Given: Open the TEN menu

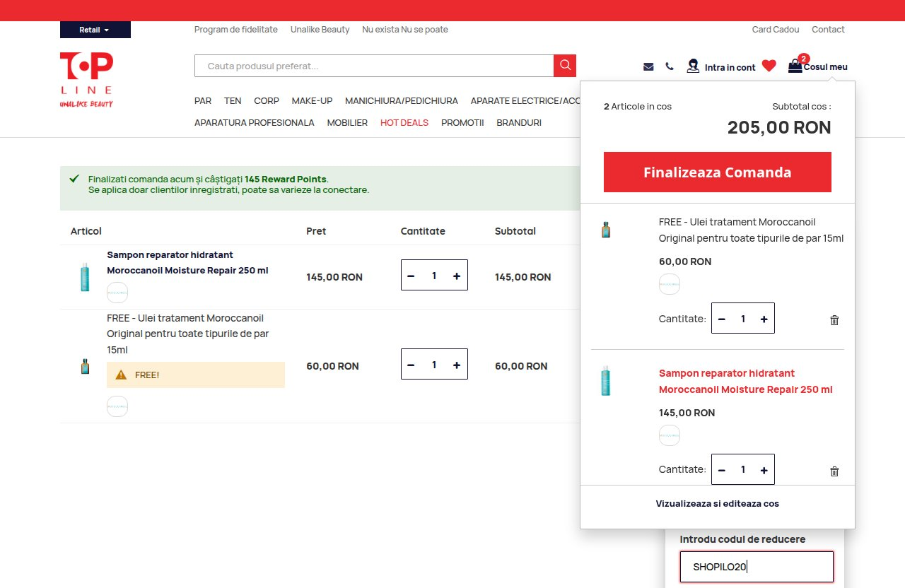Looking at the screenshot, I should coord(233,100).
